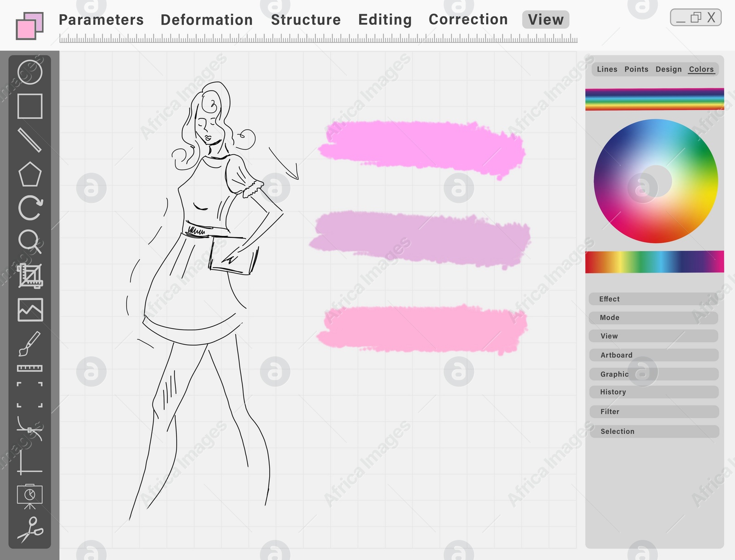Open the Deformation menu

coord(207,20)
